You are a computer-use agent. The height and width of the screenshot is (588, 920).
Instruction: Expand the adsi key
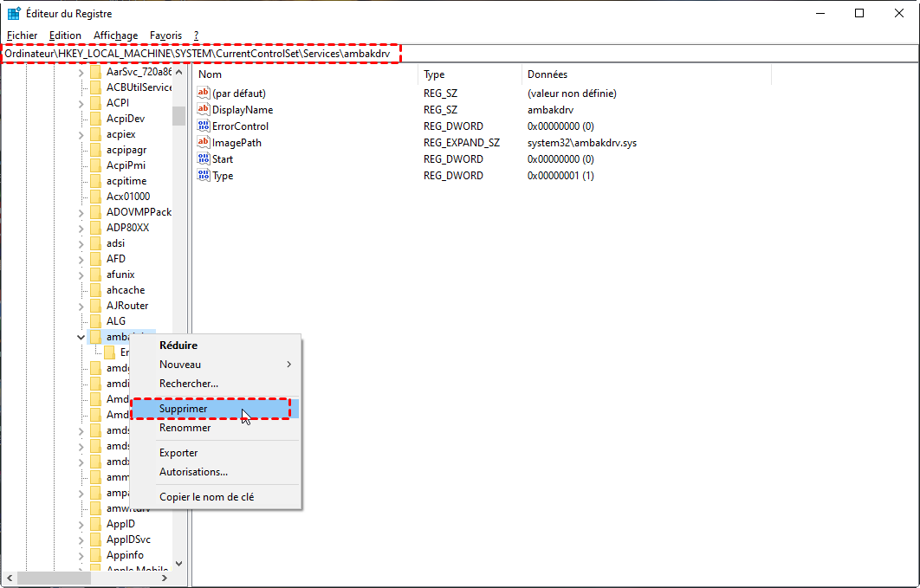pyautogui.click(x=81, y=244)
